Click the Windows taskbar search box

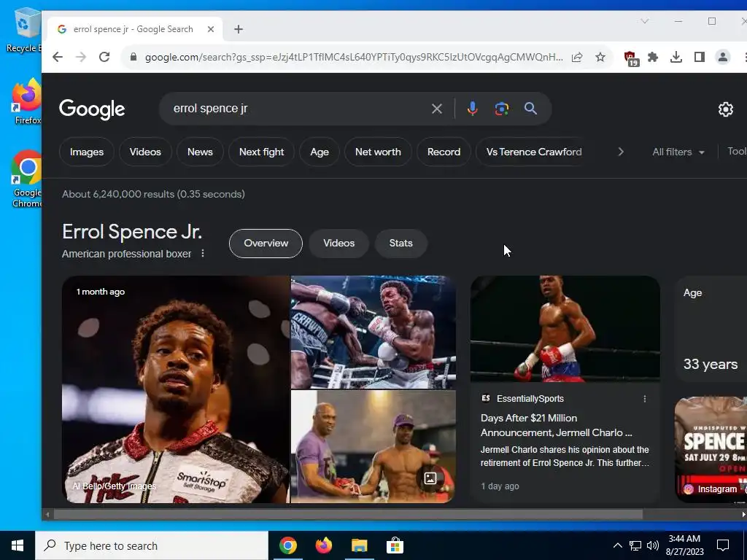click(152, 545)
